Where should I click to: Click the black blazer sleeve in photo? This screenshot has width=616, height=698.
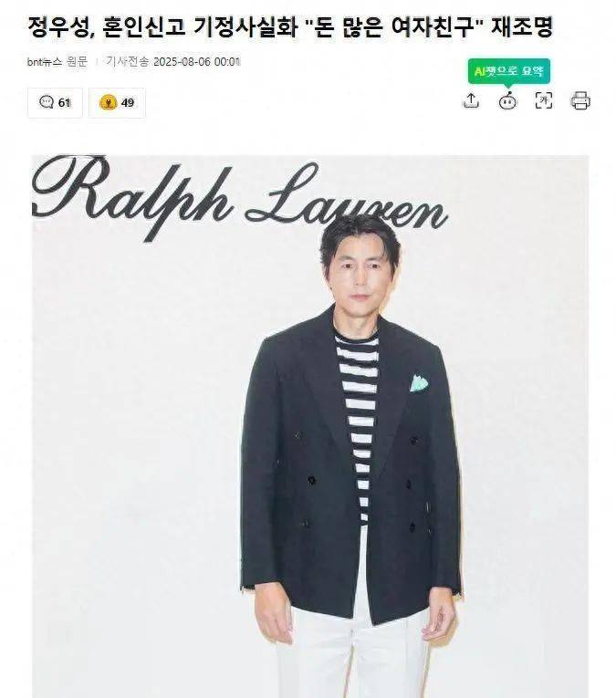coord(264,490)
